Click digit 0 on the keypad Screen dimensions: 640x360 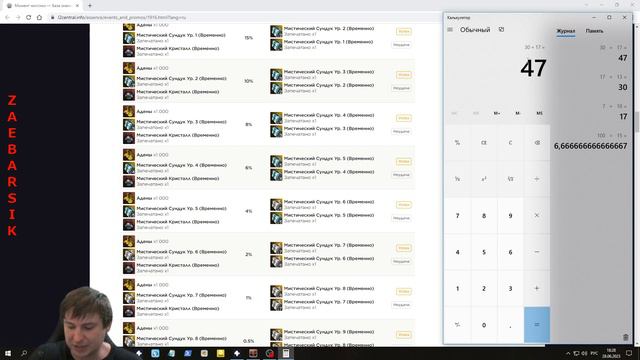(x=484, y=325)
